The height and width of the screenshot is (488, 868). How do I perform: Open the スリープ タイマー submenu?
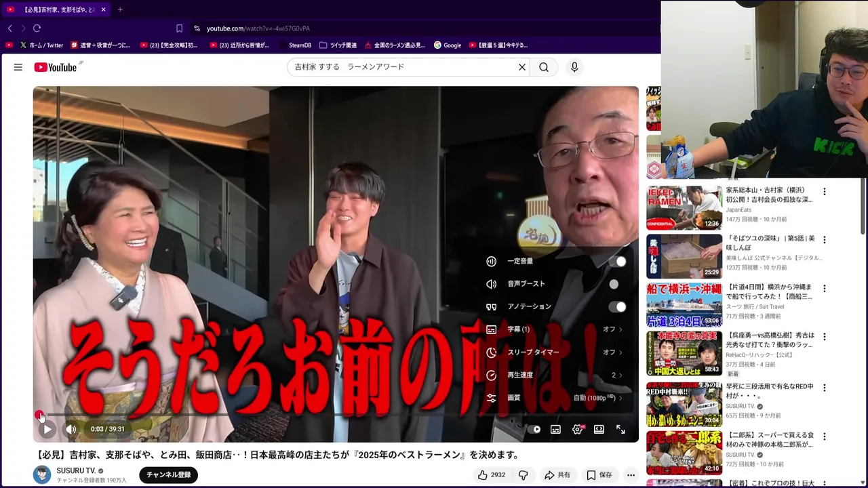(556, 352)
